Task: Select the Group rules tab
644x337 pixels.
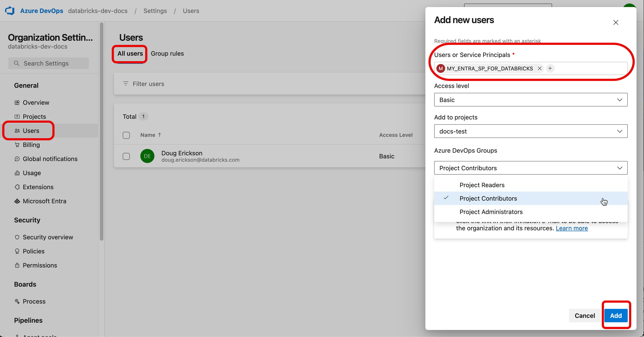Action: tap(167, 53)
